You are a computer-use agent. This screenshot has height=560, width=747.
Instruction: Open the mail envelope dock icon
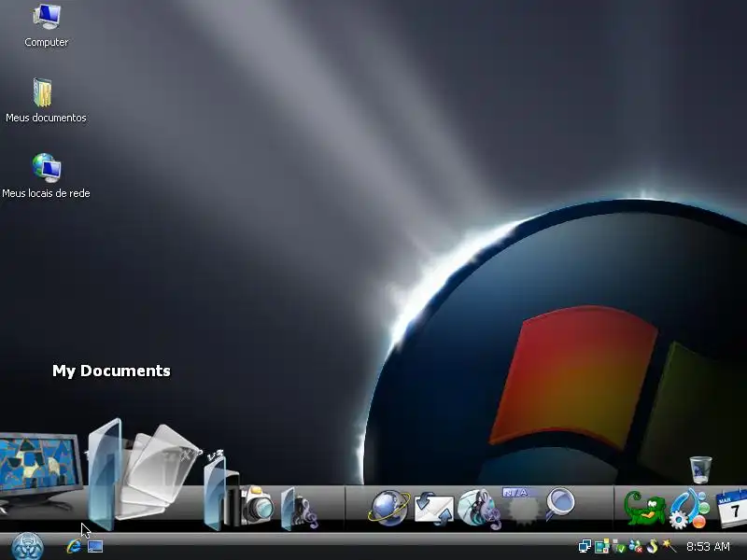[433, 509]
